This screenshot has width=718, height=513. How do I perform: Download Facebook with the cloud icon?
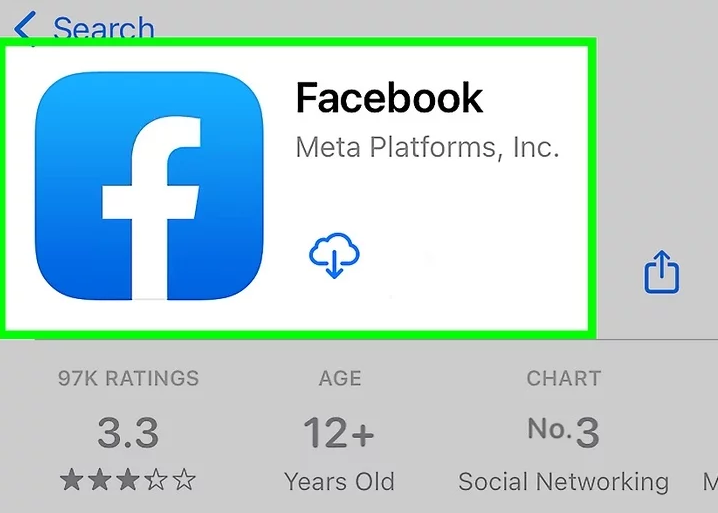click(334, 256)
